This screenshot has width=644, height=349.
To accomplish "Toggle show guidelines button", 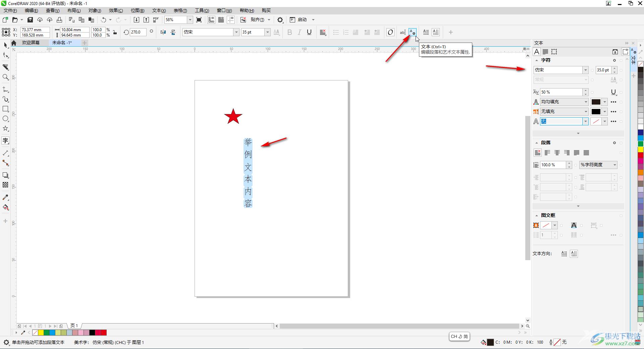I will point(231,20).
